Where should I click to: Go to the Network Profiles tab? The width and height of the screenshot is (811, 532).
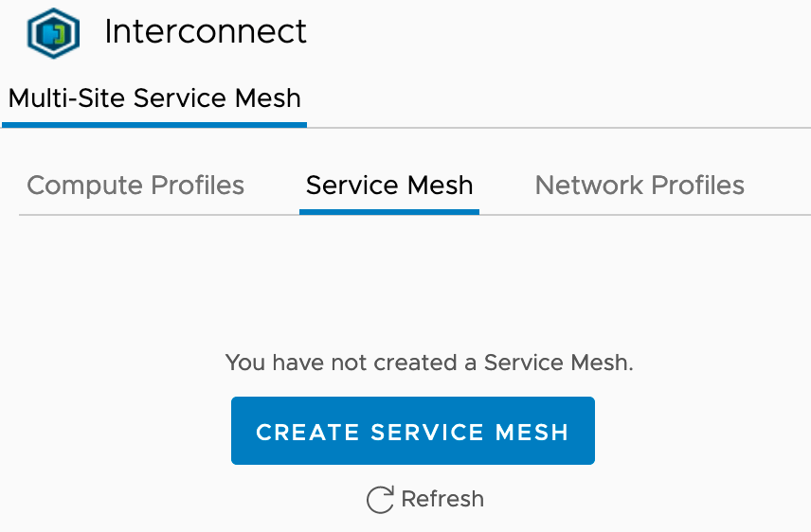pos(640,186)
